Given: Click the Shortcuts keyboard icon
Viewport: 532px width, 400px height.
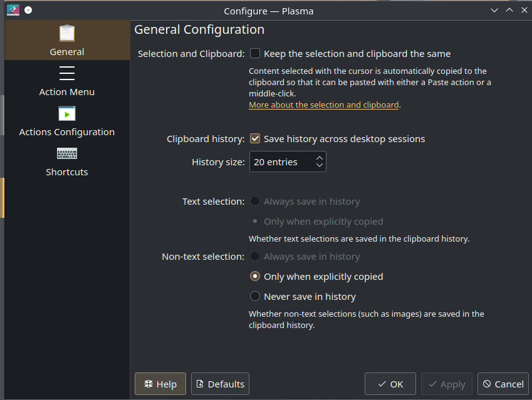Looking at the screenshot, I should click(x=66, y=153).
